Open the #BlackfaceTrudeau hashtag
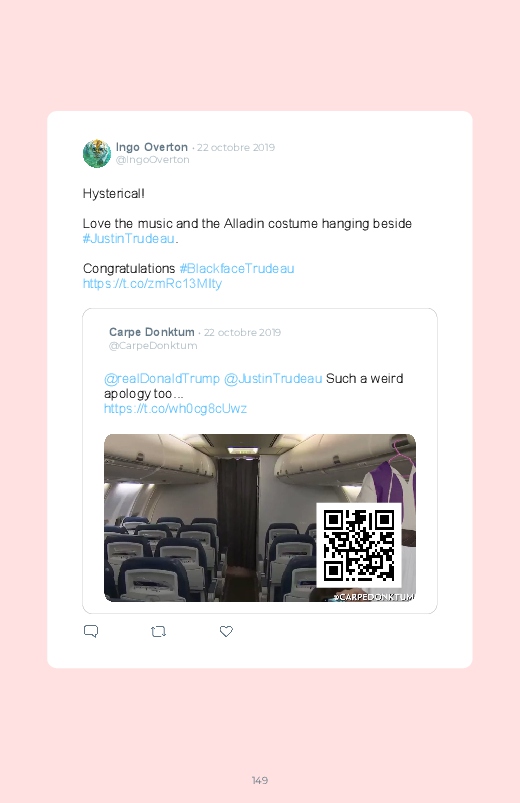Viewport: 520px width, 803px height. point(237,268)
